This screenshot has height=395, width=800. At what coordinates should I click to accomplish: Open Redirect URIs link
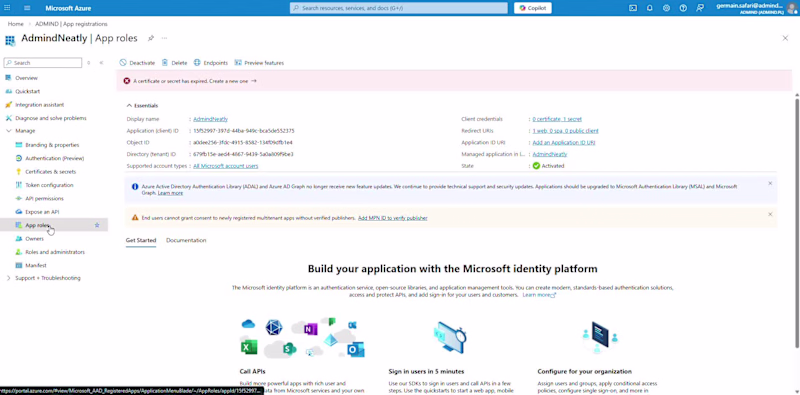coord(565,131)
